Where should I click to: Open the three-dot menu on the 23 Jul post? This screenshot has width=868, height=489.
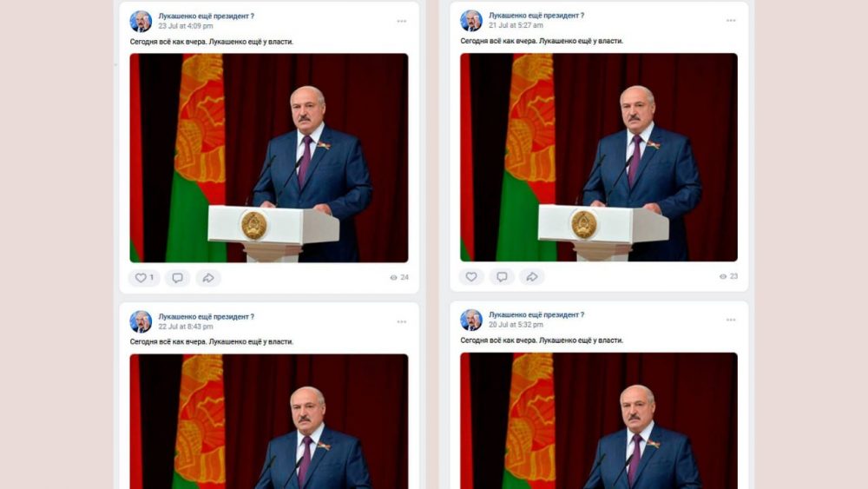tap(402, 21)
